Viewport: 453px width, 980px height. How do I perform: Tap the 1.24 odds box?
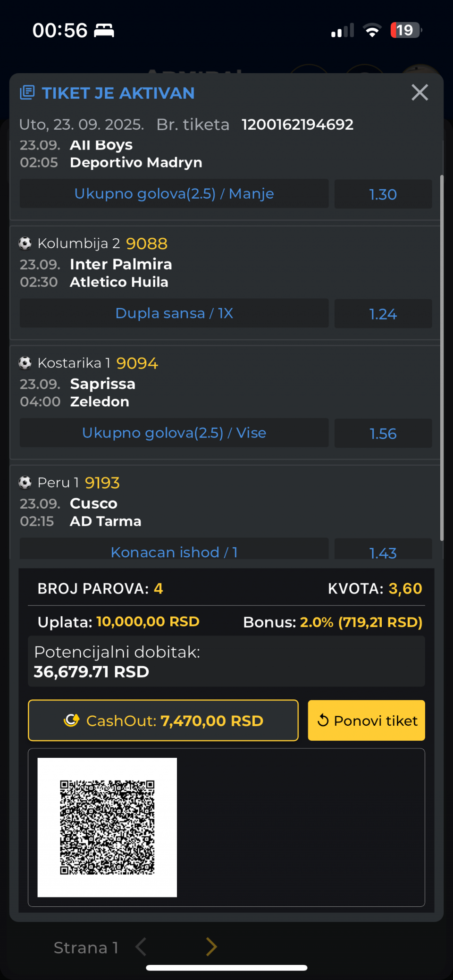tap(383, 314)
